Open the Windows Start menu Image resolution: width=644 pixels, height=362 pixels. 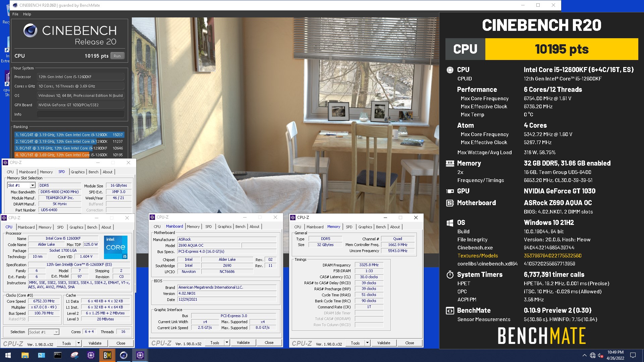pos(8,355)
